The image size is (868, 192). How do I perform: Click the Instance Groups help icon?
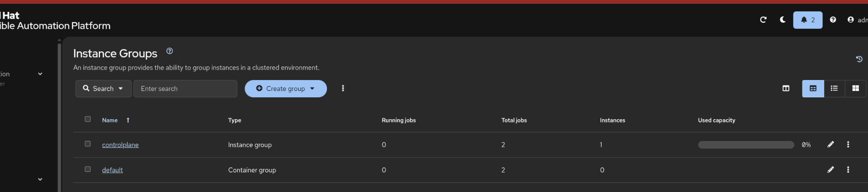[169, 51]
